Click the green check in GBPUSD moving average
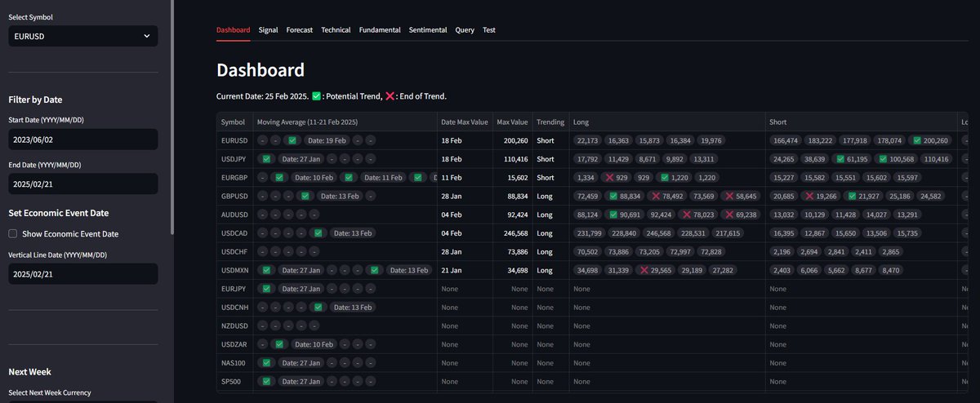 point(305,196)
